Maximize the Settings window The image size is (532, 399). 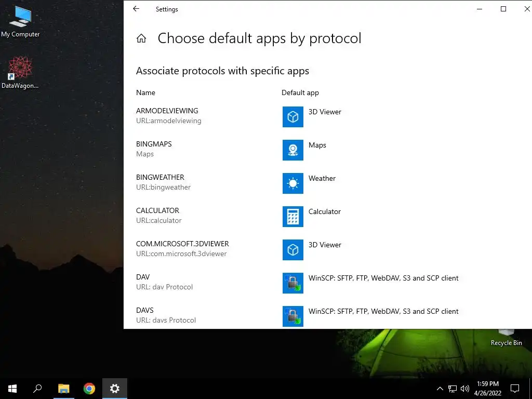(x=503, y=9)
